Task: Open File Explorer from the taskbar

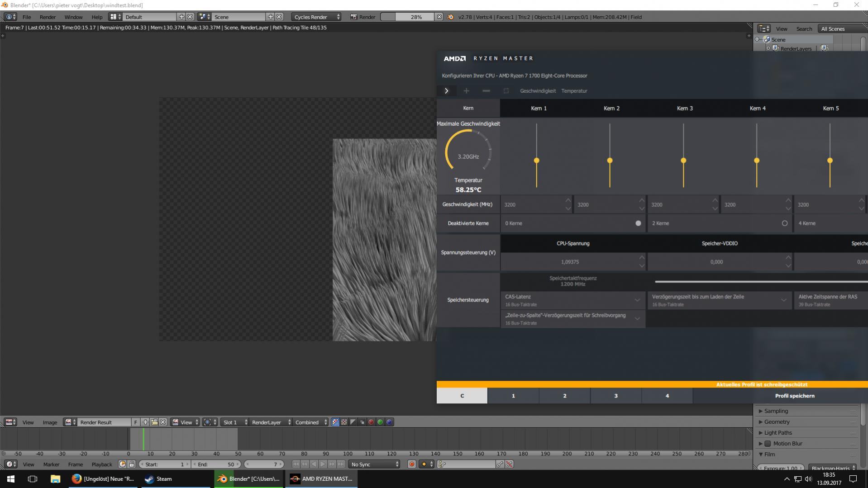Action: [x=55, y=479]
